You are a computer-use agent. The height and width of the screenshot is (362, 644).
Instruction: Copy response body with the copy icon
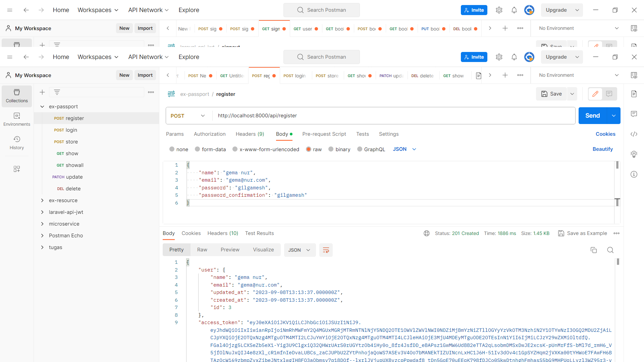[x=593, y=250]
